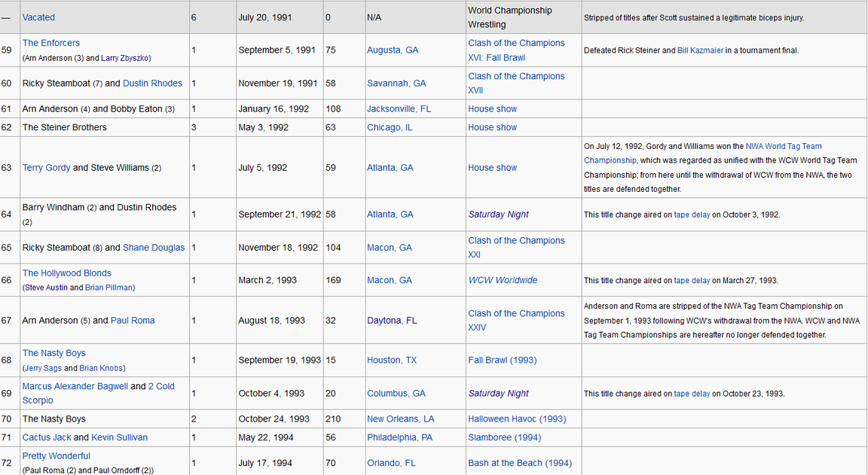Follow the Larry Zbyszko link
This screenshot has width=868, height=475.
pyautogui.click(x=125, y=58)
